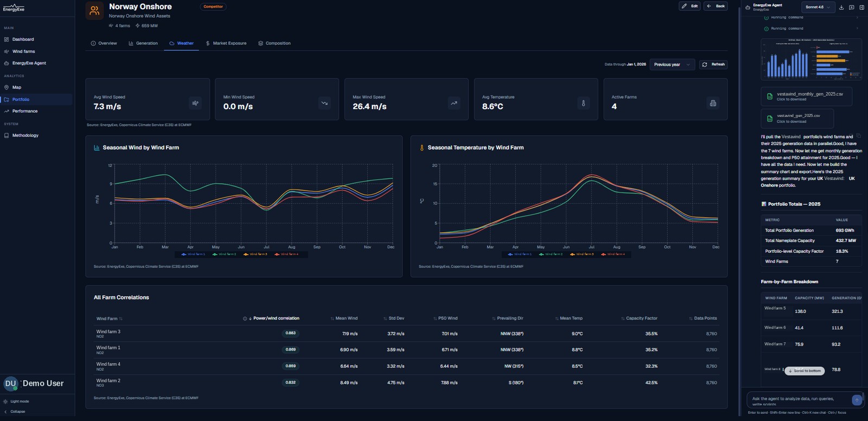
Task: Click the building icon on Active Farms card
Action: click(x=713, y=103)
